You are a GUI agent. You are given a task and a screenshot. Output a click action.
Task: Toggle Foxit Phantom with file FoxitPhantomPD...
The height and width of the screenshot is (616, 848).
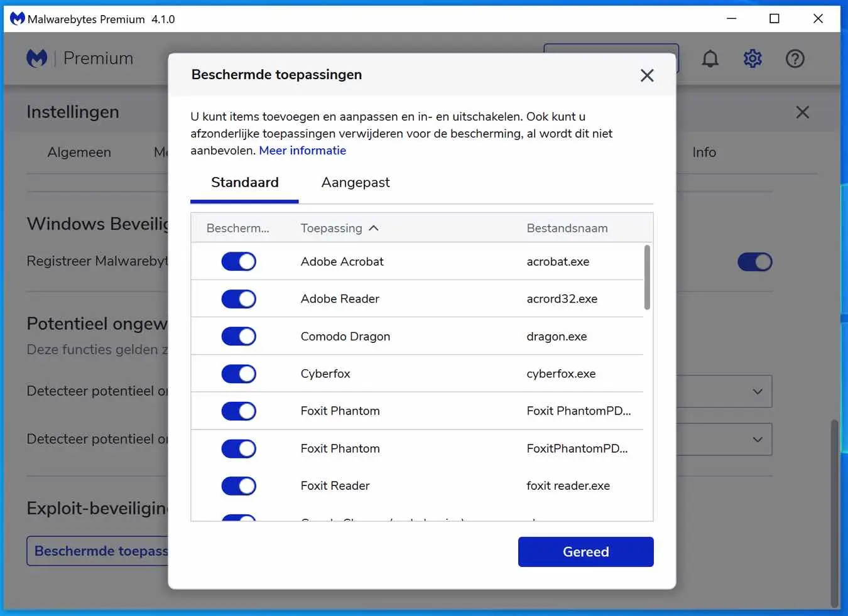pyautogui.click(x=239, y=448)
